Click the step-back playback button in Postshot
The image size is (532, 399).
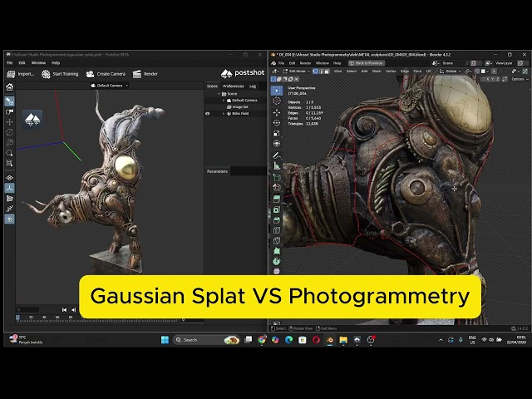(74, 310)
